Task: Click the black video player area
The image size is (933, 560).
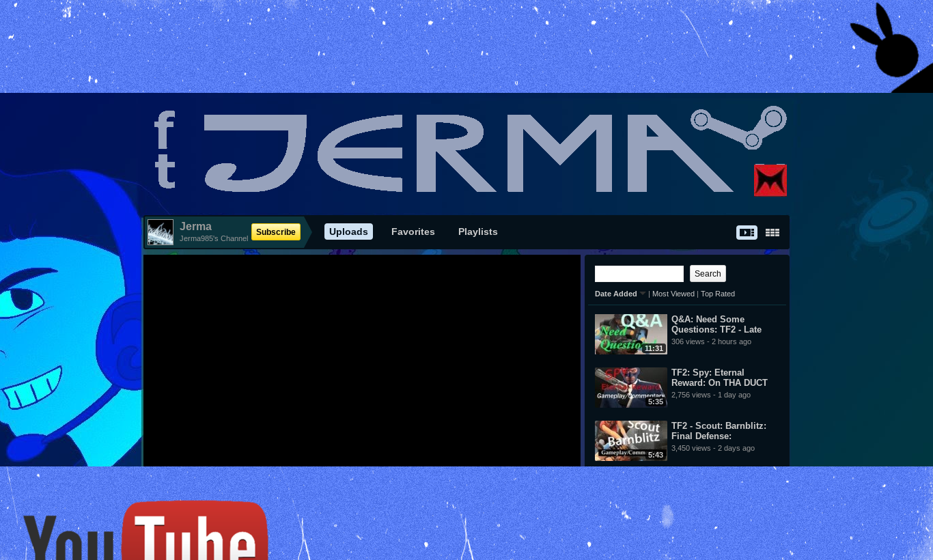Action: pos(362,361)
